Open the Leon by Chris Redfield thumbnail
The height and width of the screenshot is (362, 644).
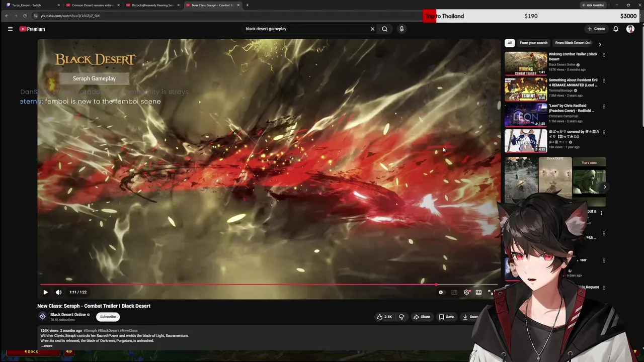point(526,115)
